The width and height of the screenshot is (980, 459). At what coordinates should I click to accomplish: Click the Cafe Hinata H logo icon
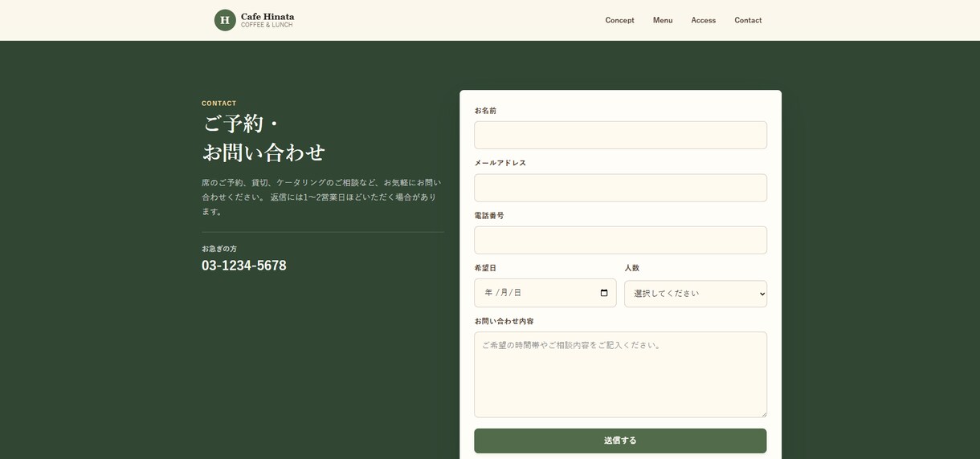point(225,20)
